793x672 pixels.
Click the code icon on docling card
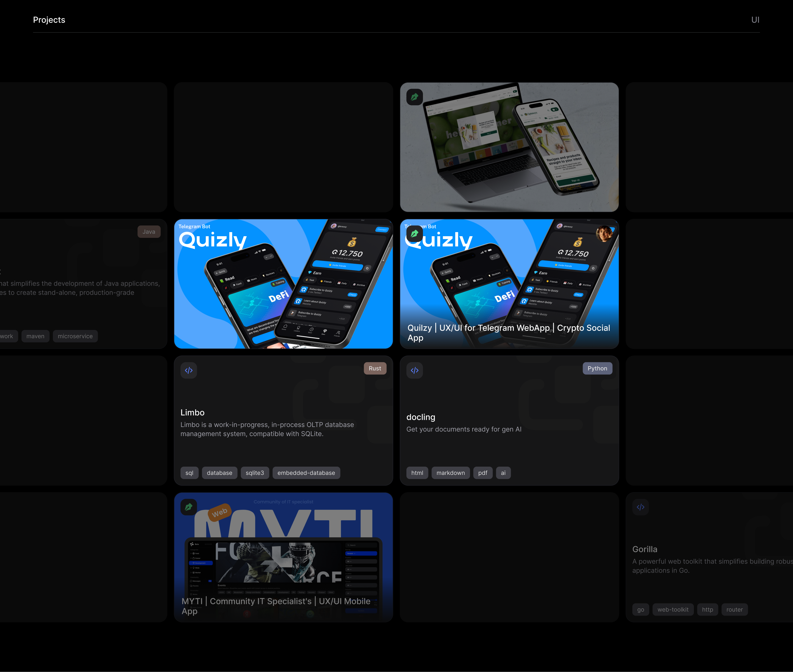click(x=415, y=370)
